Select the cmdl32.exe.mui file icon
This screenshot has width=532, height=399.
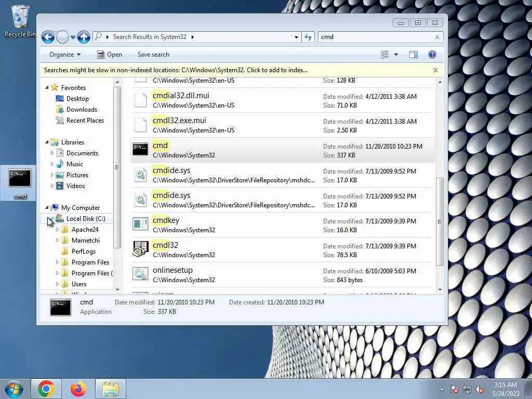click(140, 125)
